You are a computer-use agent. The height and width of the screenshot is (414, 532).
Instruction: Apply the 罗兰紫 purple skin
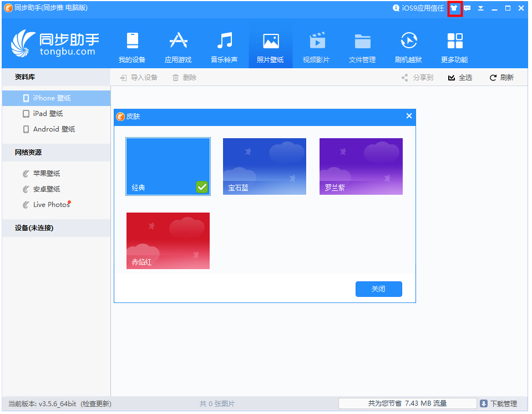361,166
